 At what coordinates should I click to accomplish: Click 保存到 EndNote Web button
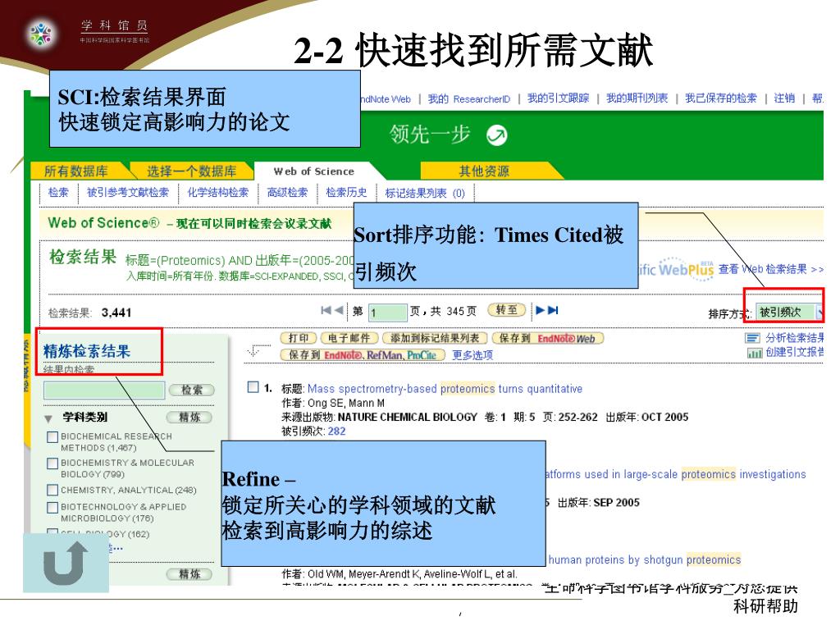point(547,339)
